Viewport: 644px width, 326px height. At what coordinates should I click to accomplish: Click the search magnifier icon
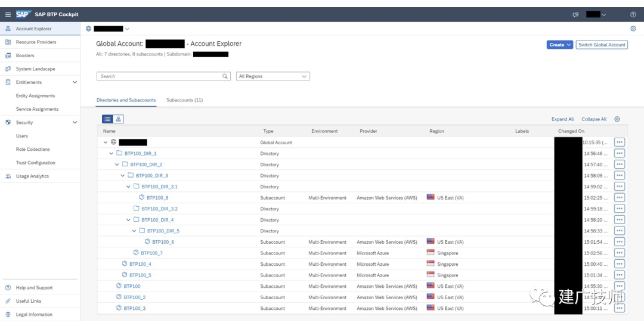coord(225,76)
